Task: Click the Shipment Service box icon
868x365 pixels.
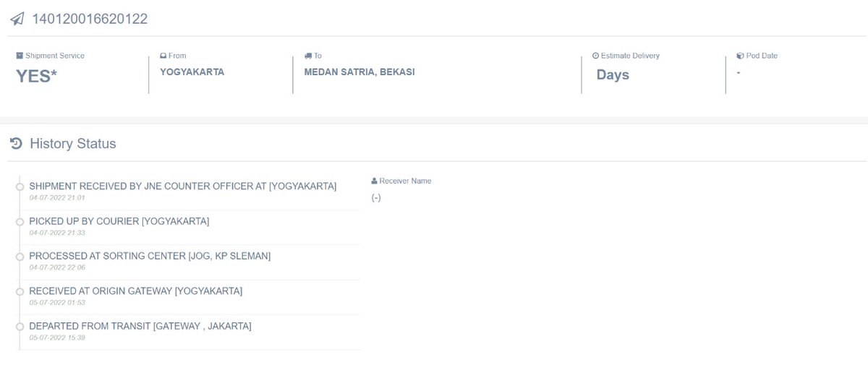Action: [x=20, y=56]
